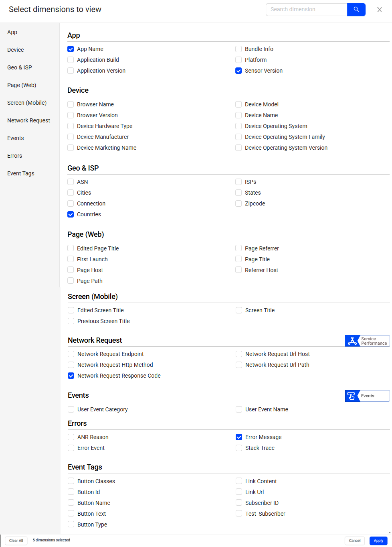Enable the Browser Name checkbox
The image size is (392, 547).
coord(71,104)
